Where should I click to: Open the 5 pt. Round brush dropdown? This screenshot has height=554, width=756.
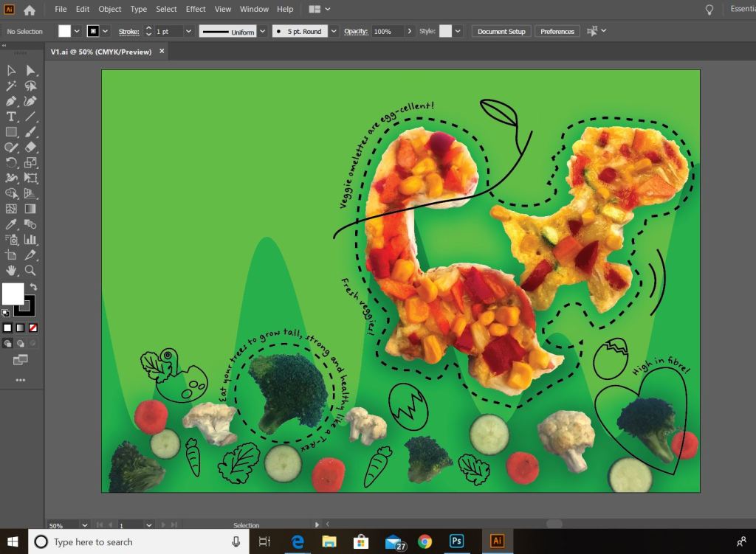(334, 31)
